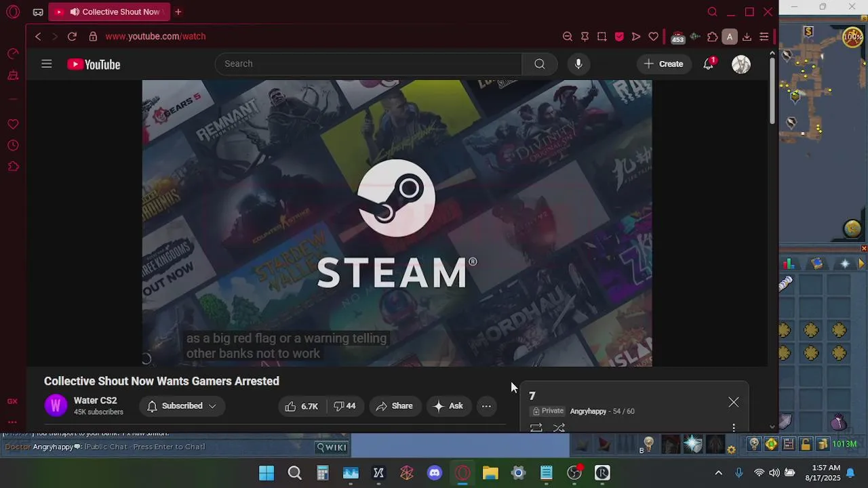Open Windows Start menu
The width and height of the screenshot is (868, 488).
pos(267,473)
